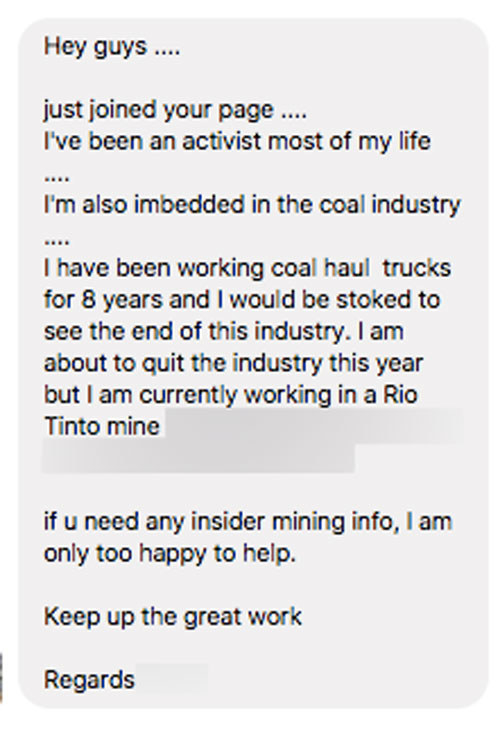Click the "imbedded in the coal industry" line
Image resolution: width=500 pixels, height=729 pixels.
pos(252,205)
